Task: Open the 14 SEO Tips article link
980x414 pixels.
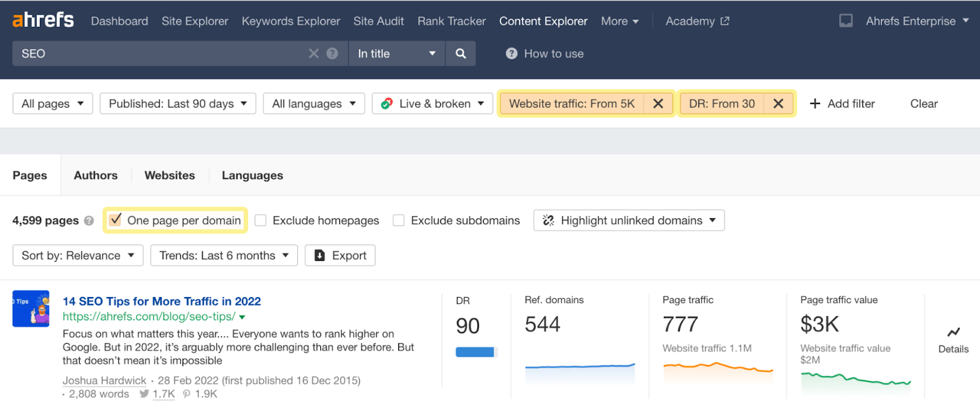Action: (x=162, y=301)
